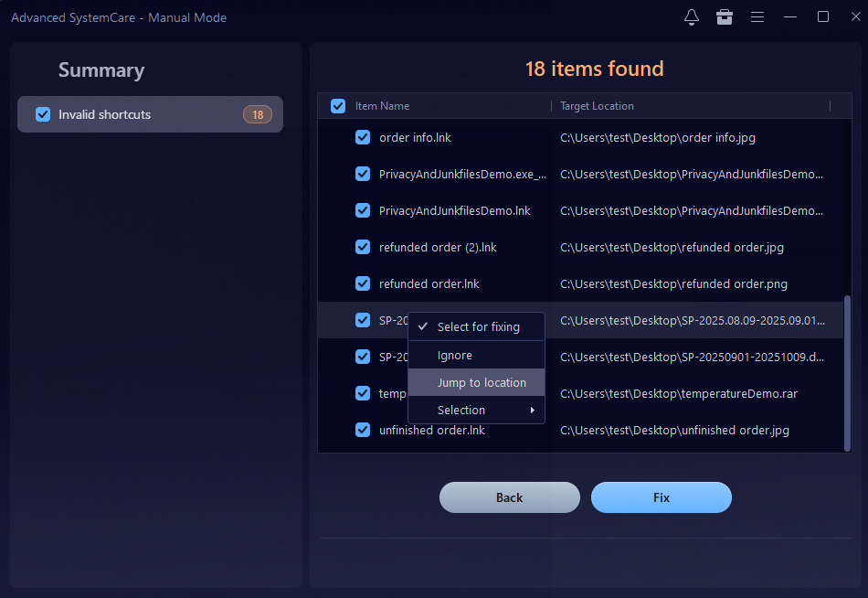Click Select for fixing menu entry
Viewport: 868px width, 598px height.
click(478, 326)
